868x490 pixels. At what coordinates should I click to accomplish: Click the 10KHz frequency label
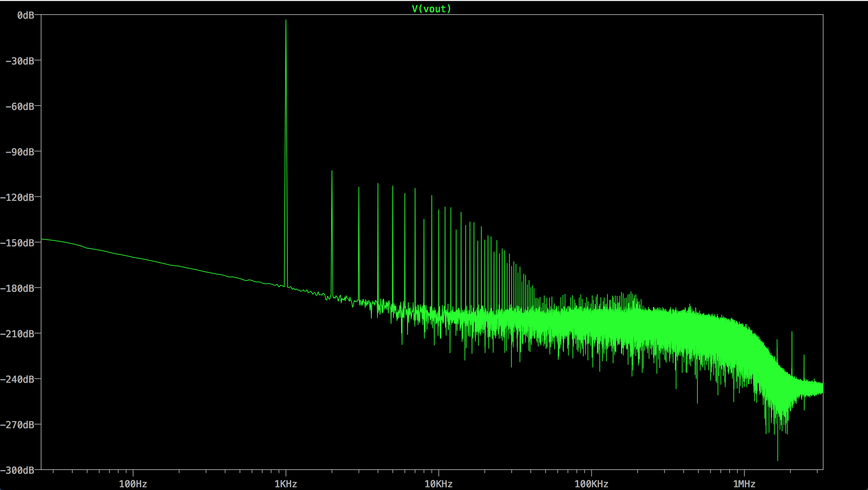pyautogui.click(x=438, y=484)
